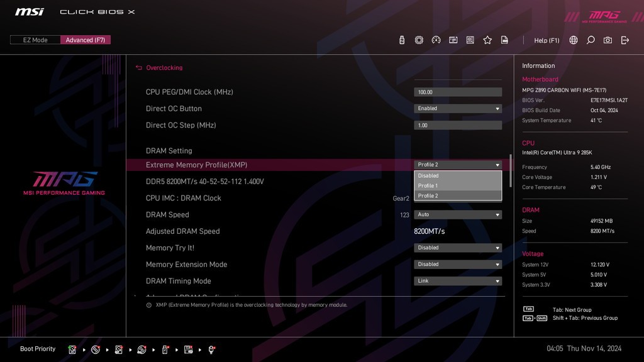
Task: Click the Help (F1) button
Action: pos(546,41)
